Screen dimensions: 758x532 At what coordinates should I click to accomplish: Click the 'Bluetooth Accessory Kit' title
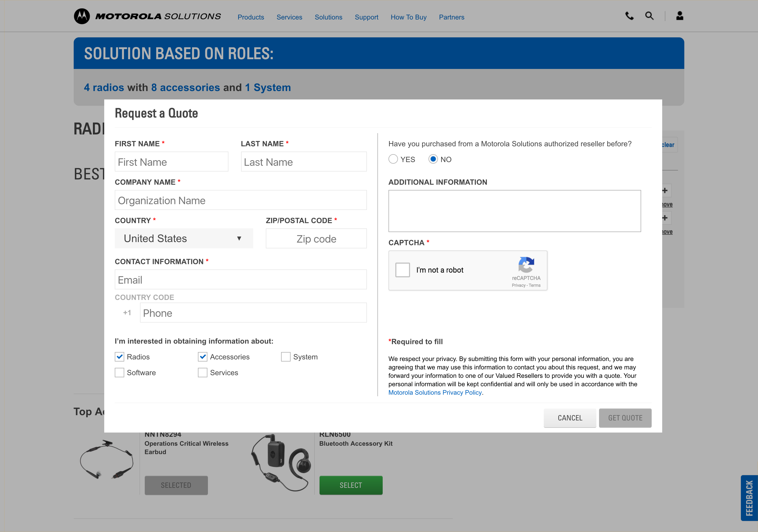pos(356,444)
